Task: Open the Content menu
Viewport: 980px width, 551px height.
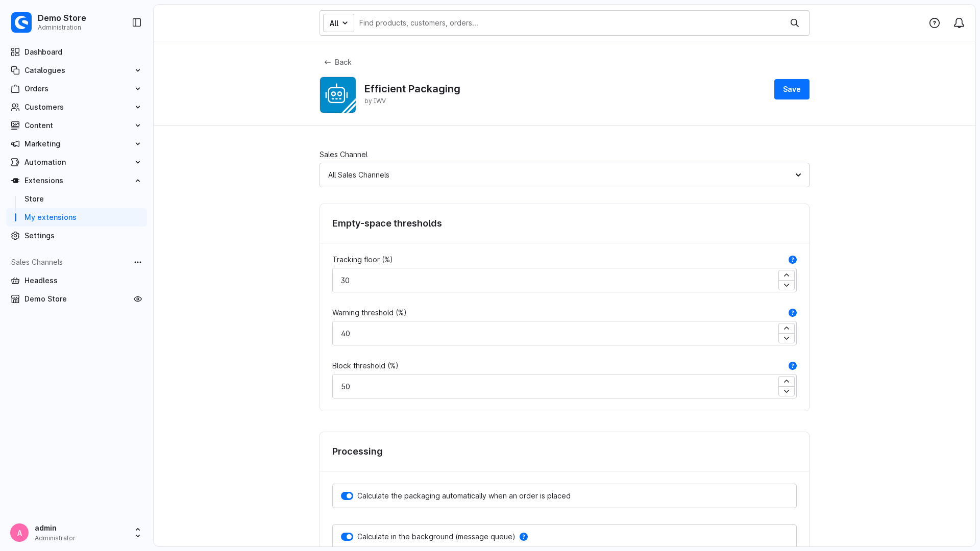Action: (77, 126)
